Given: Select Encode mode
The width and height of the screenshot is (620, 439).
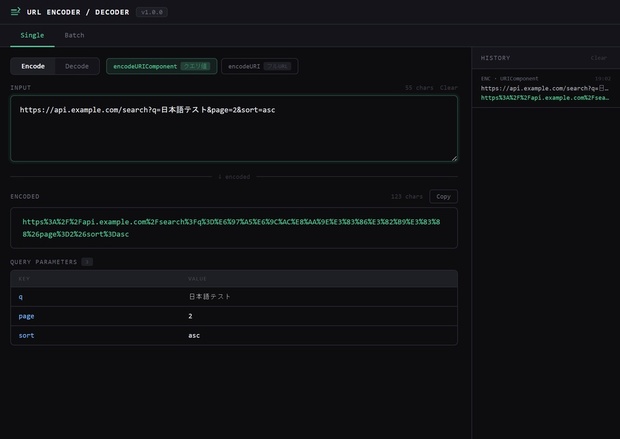Looking at the screenshot, I should [33, 66].
